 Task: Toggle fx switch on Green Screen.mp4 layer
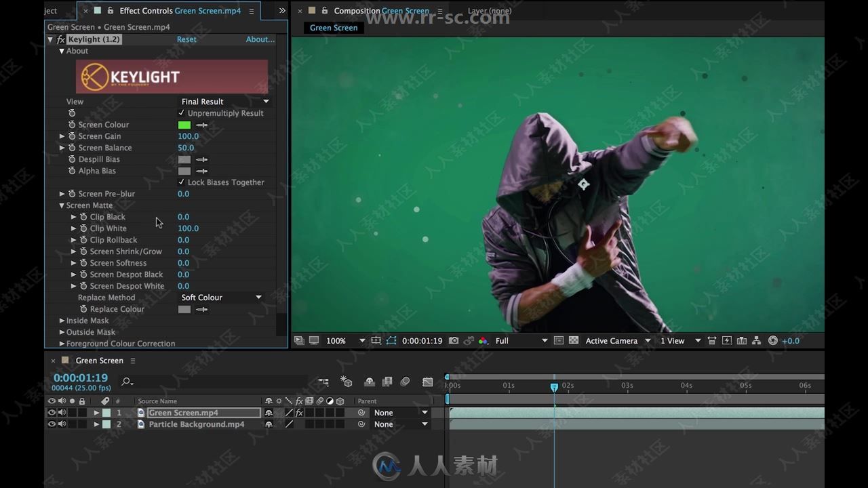pyautogui.click(x=299, y=413)
